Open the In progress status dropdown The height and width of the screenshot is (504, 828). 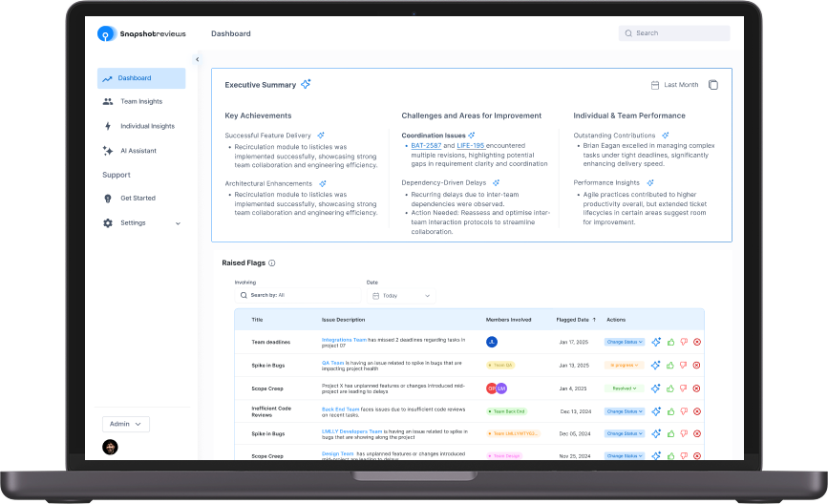tap(625, 366)
